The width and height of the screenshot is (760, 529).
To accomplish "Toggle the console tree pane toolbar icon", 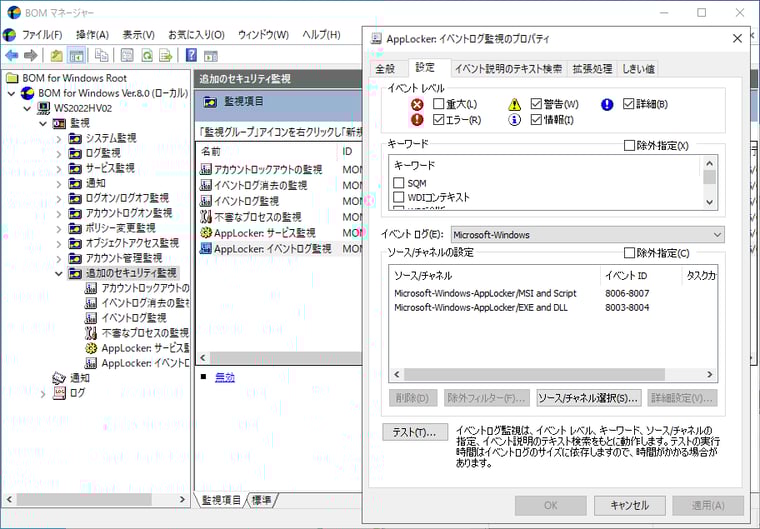I will tap(76, 55).
